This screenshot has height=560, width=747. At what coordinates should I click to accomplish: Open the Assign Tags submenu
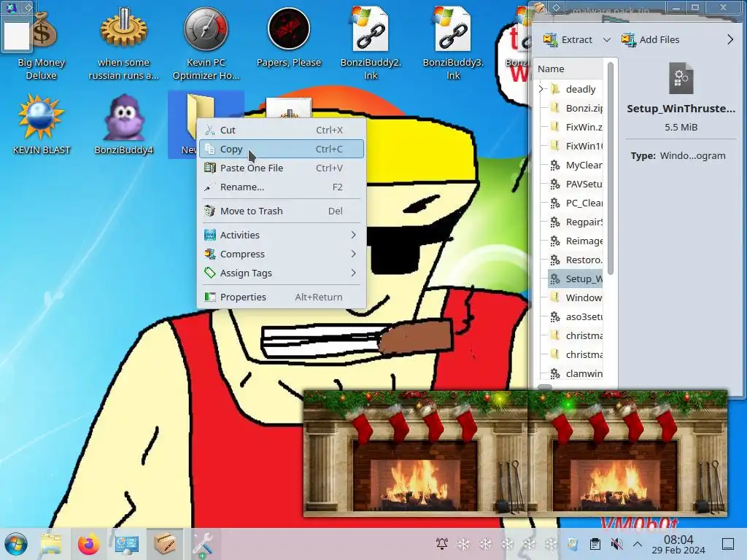[x=281, y=273]
